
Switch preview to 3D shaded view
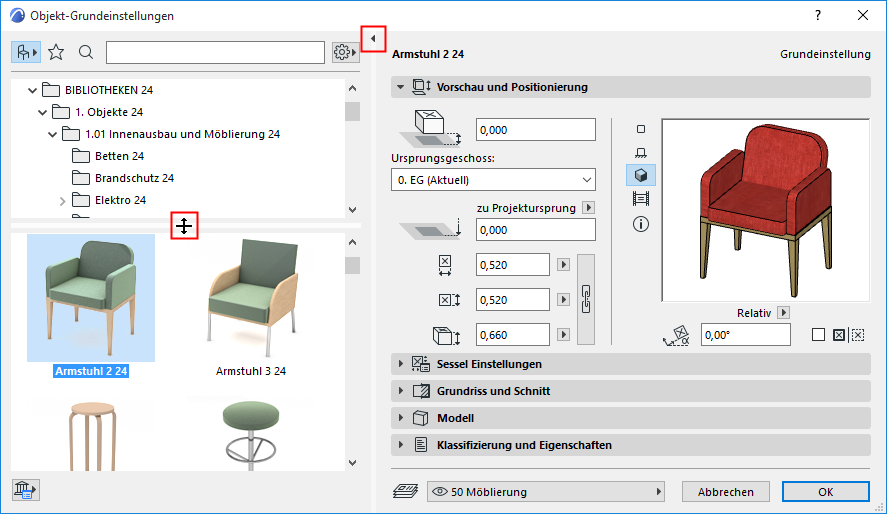click(641, 175)
